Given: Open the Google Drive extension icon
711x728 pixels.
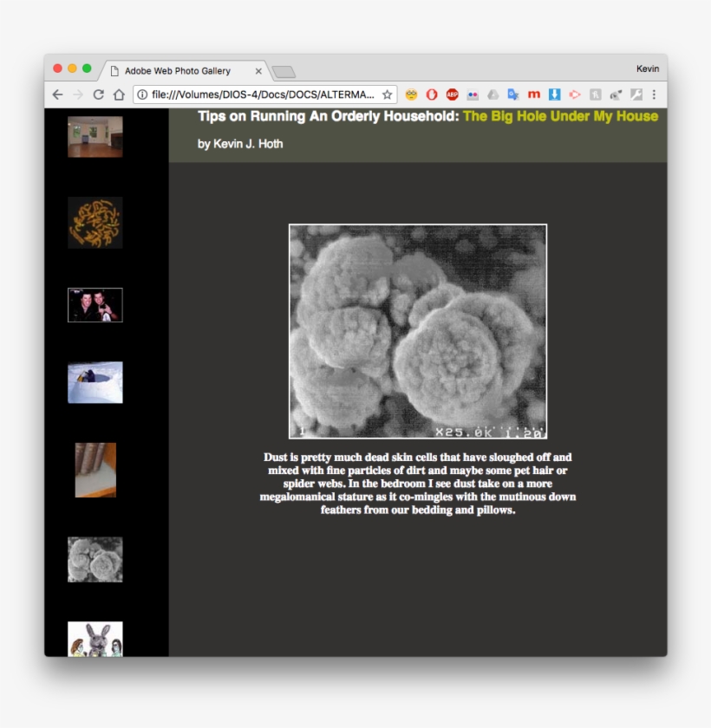Looking at the screenshot, I should coord(492,94).
